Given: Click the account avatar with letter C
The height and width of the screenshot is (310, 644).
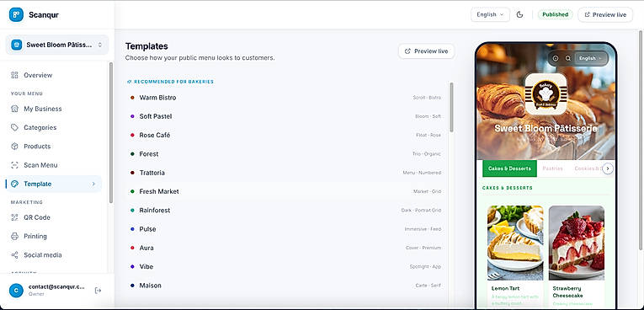Looking at the screenshot, I should 16,291.
